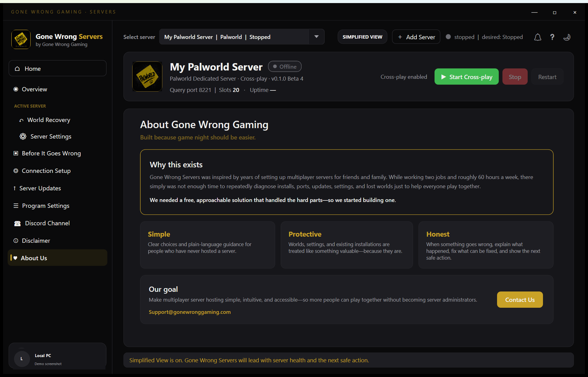Image resolution: width=588 pixels, height=377 pixels.
Task: Open World Recovery in sidebar
Action: click(58, 120)
